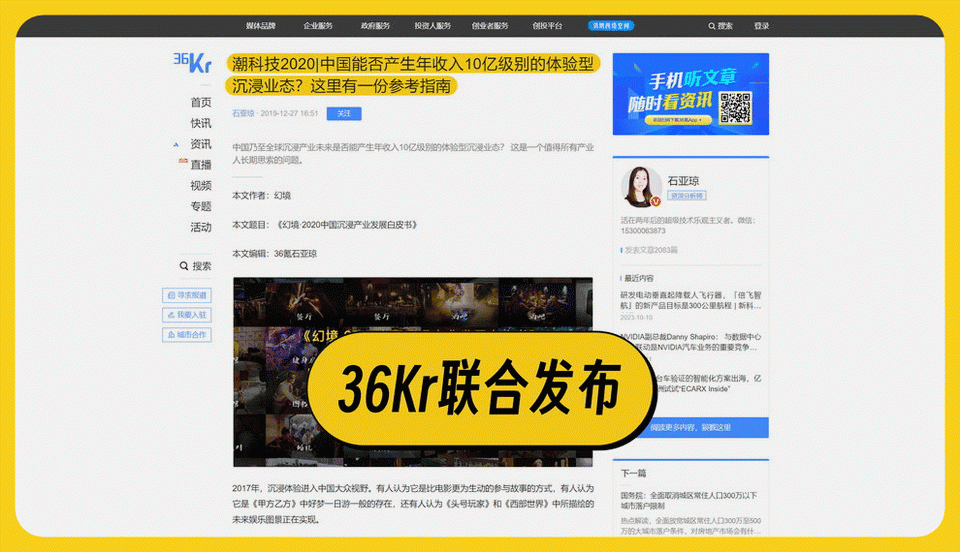
Task: Open 投资人服务 in the top navigation
Action: coord(432,26)
